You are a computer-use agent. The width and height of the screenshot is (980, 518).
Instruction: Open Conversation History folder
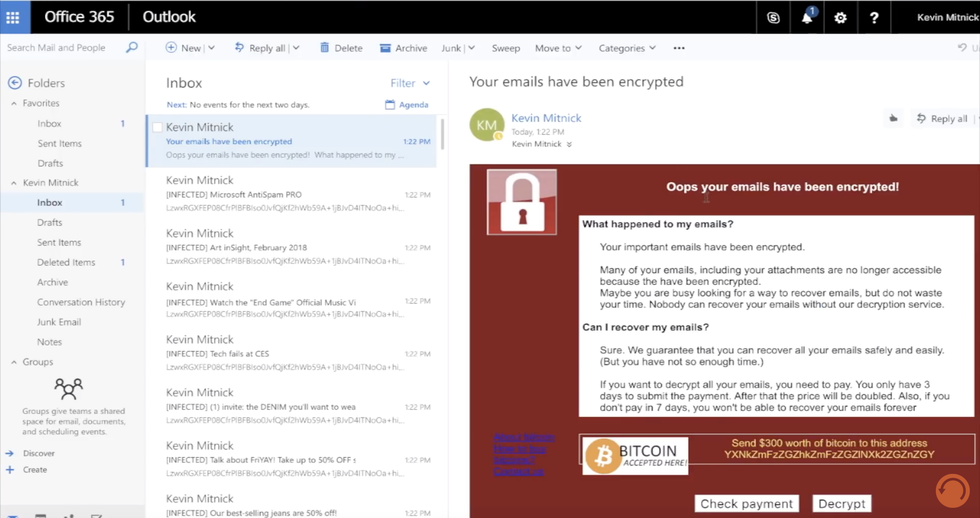pyautogui.click(x=81, y=302)
